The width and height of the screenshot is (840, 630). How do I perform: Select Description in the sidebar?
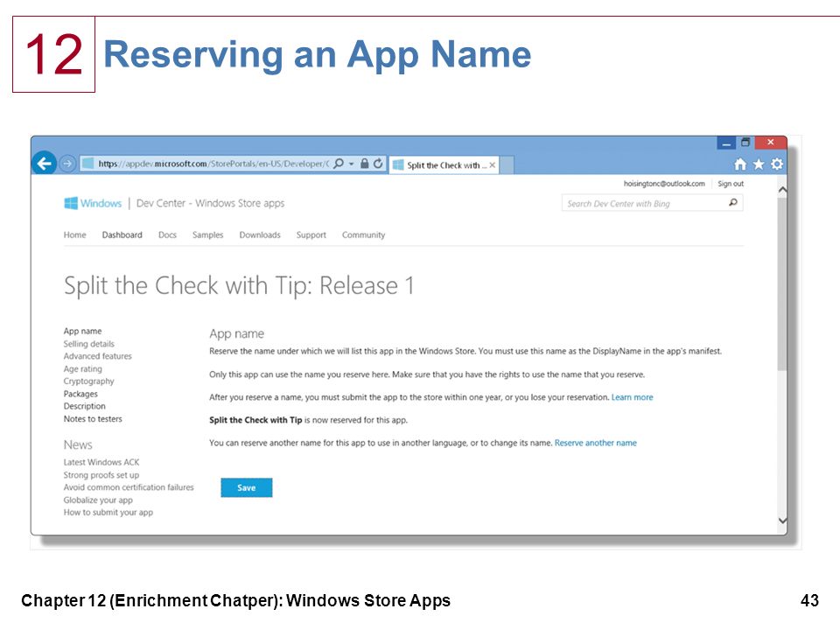point(85,406)
